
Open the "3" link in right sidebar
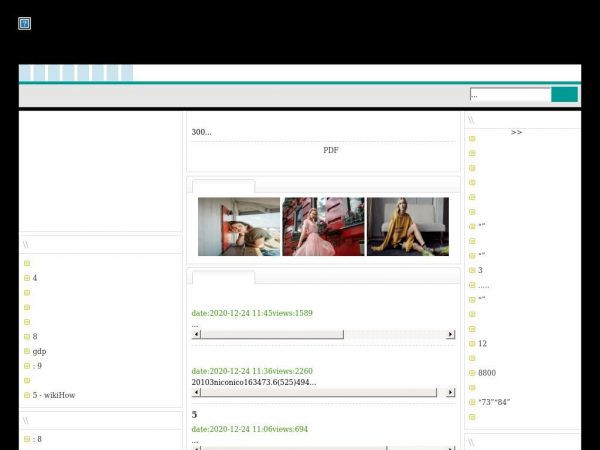(480, 271)
